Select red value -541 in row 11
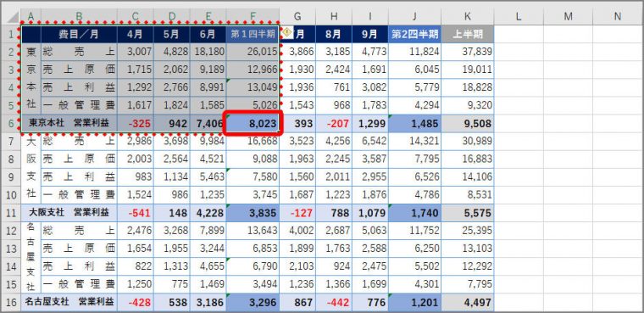Screen dimensions: 644x313 tap(135, 213)
